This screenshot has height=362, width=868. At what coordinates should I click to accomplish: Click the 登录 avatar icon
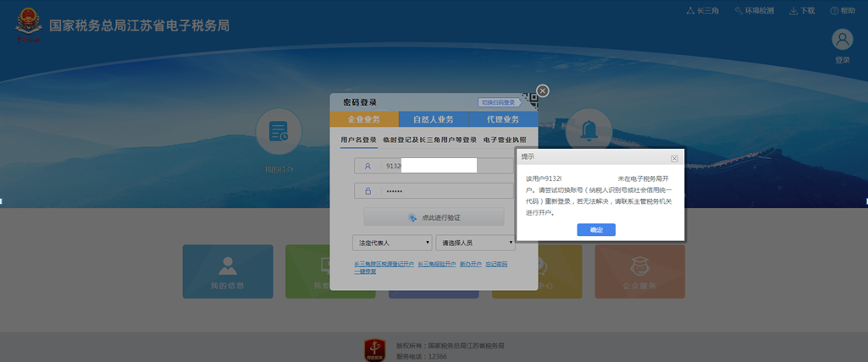point(842,39)
